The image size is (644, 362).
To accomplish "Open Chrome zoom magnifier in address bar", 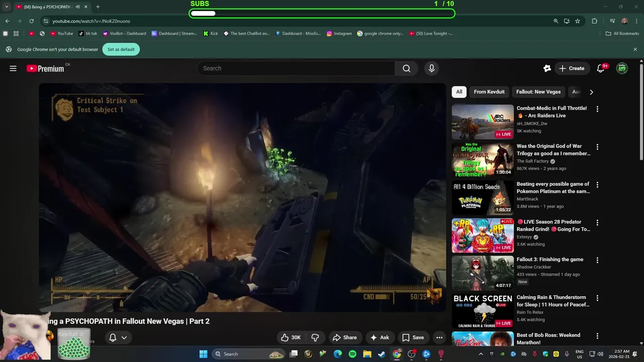I will point(556,21).
